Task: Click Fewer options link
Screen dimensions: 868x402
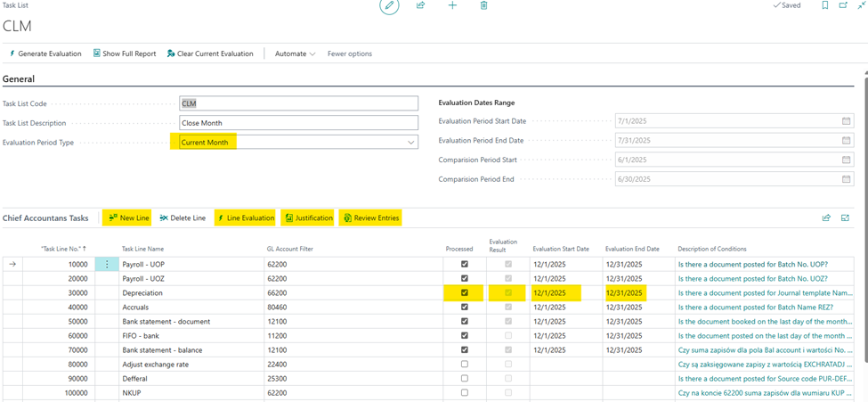Action: (x=350, y=53)
